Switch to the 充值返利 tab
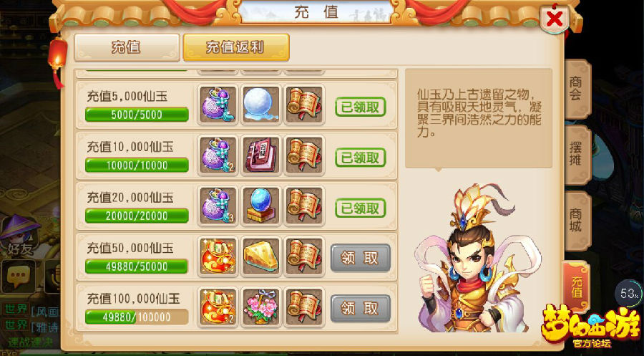Viewport: 644px width, 356px height. coord(235,47)
